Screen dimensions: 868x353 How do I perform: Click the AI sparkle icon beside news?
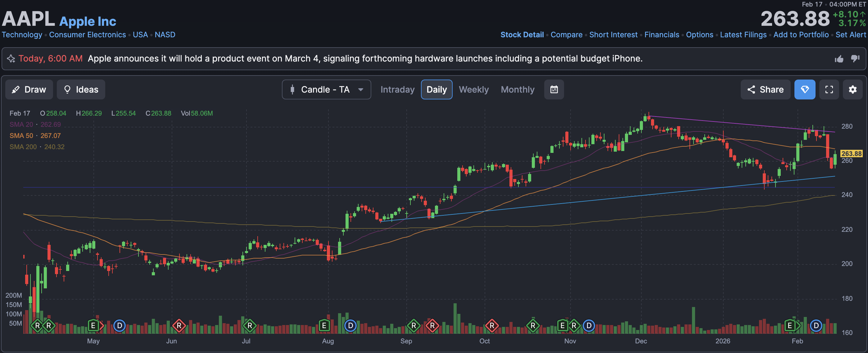pyautogui.click(x=11, y=59)
